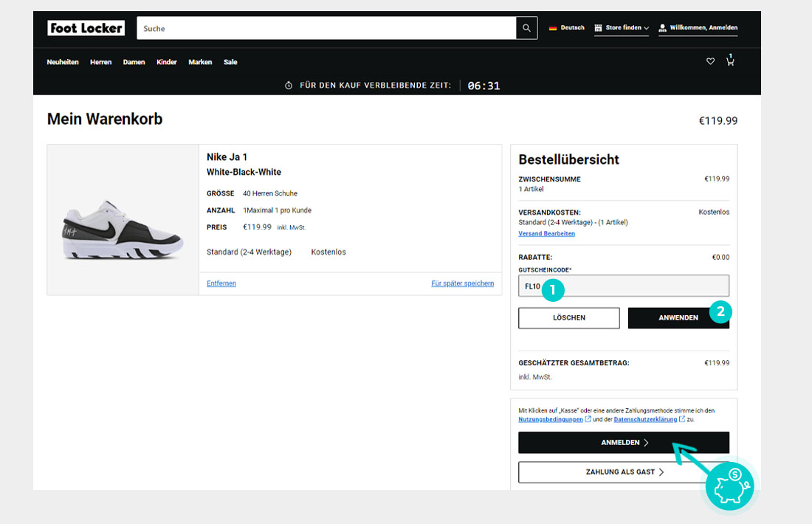Open the Kinder menu
This screenshot has width=812, height=524.
click(x=167, y=62)
